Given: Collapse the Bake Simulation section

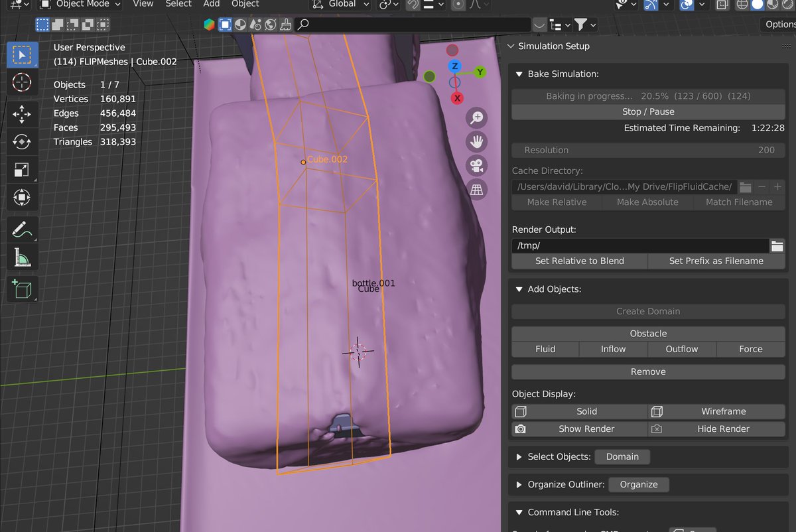Looking at the screenshot, I should coord(519,74).
